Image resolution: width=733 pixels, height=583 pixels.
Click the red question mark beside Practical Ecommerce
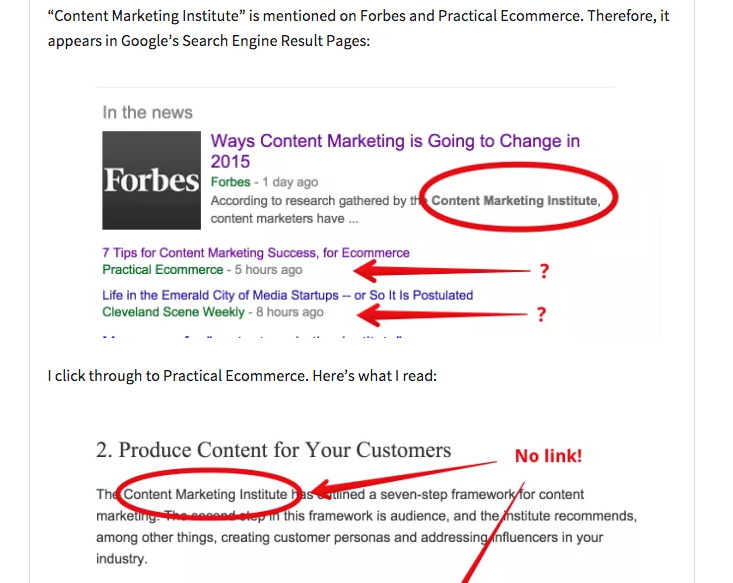coord(544,271)
